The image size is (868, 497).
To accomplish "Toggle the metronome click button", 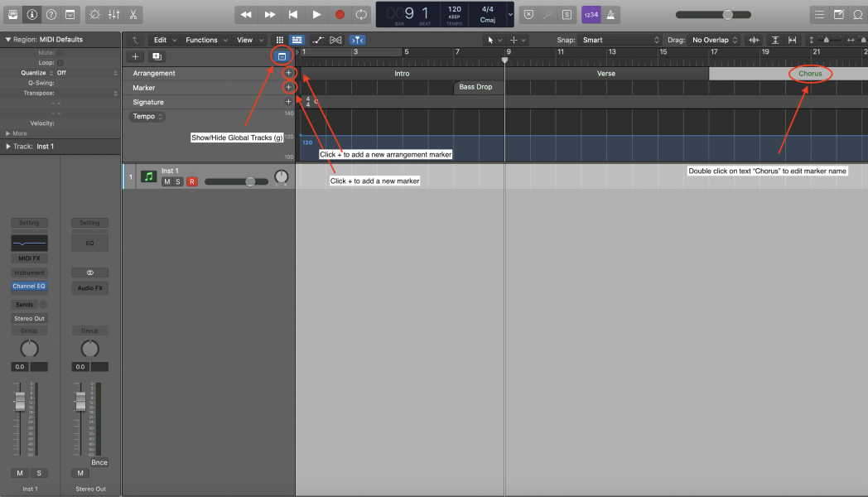I will [x=610, y=14].
